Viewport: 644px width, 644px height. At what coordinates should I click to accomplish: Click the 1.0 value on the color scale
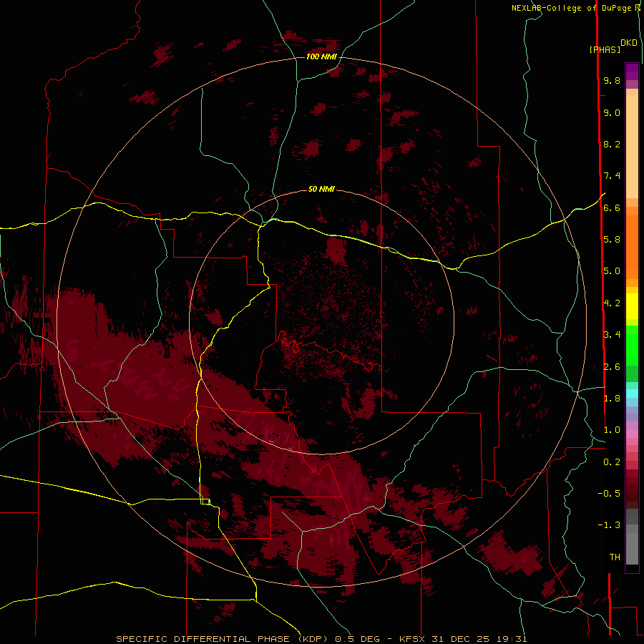tap(612, 429)
